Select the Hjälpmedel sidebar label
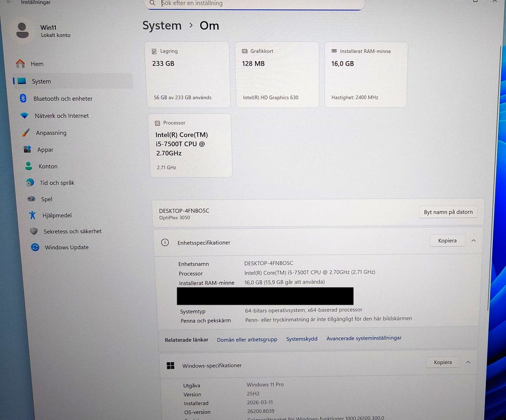The image size is (506, 420). click(57, 216)
